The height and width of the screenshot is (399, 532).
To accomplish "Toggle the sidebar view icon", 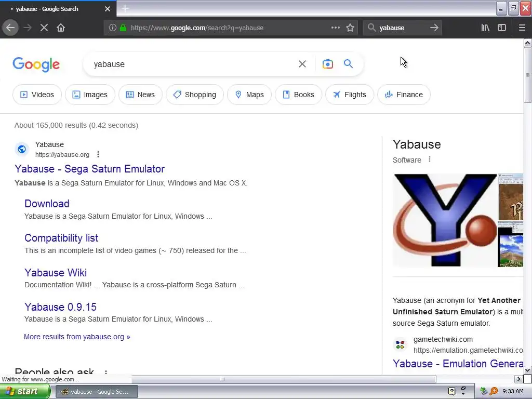I will (x=502, y=28).
